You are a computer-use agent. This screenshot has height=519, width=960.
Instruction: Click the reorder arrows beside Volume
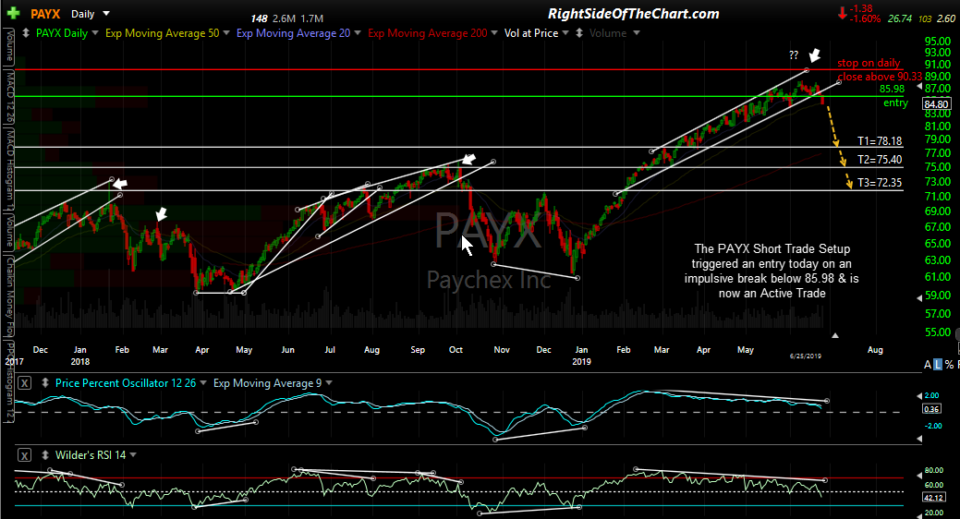tap(579, 33)
